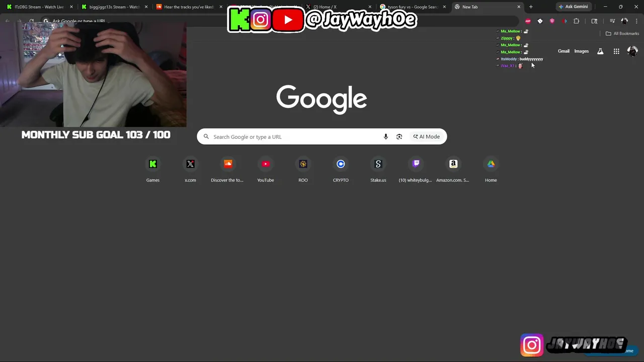Viewport: 644px width, 362px height.
Task: Activate the AI Mode button
Action: pos(427,137)
